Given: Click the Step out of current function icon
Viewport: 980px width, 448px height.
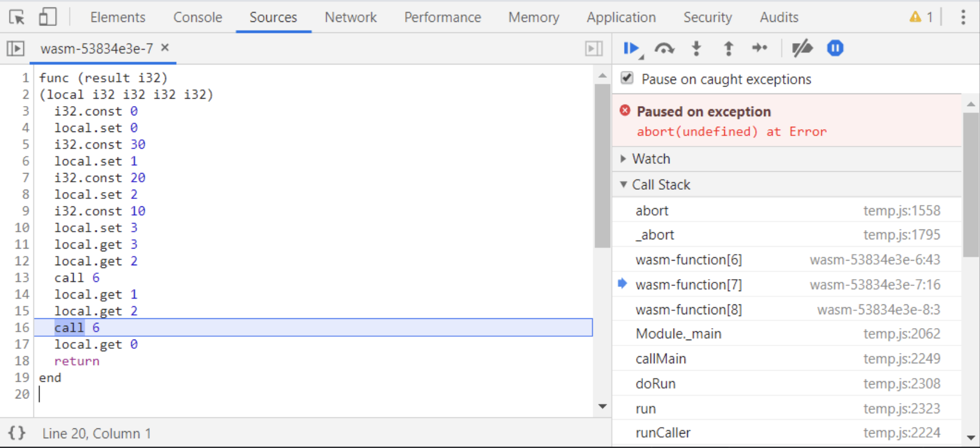Looking at the screenshot, I should pyautogui.click(x=728, y=48).
